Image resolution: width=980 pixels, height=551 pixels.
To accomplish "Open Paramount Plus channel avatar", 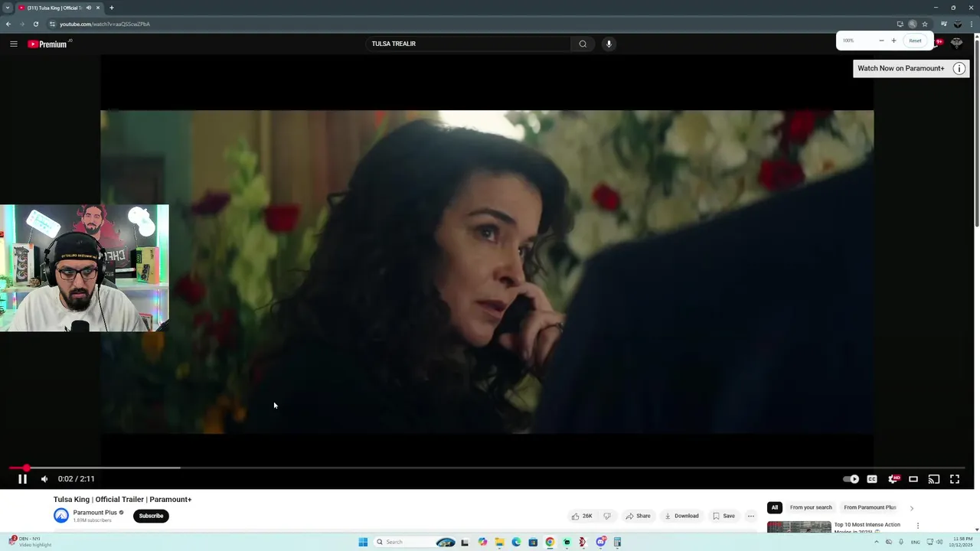I will click(61, 516).
